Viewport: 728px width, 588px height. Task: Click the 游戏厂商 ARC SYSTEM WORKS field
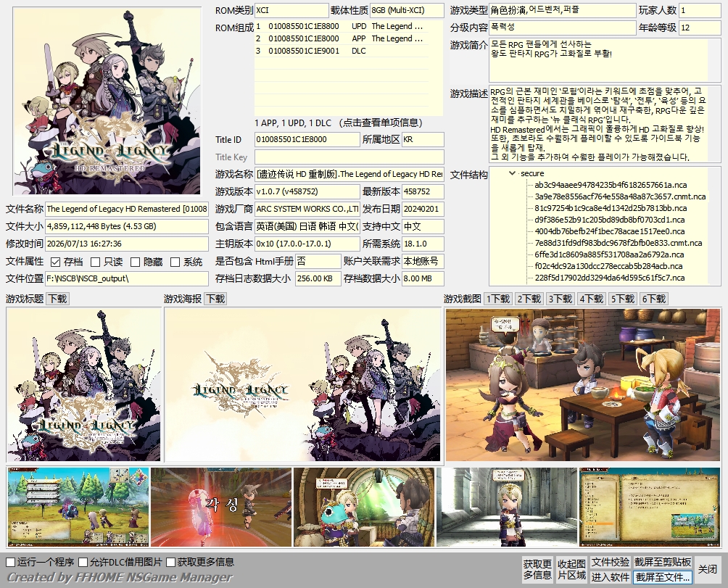coord(307,209)
